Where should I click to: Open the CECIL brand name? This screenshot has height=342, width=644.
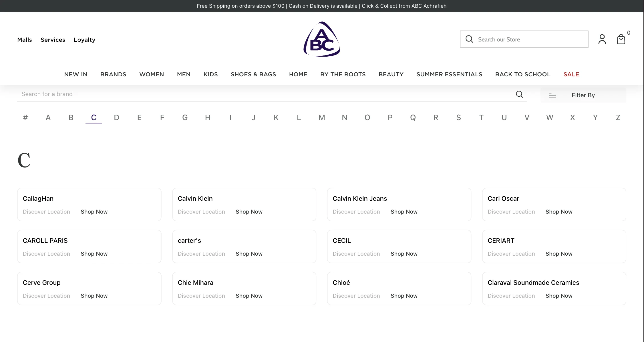pos(342,241)
